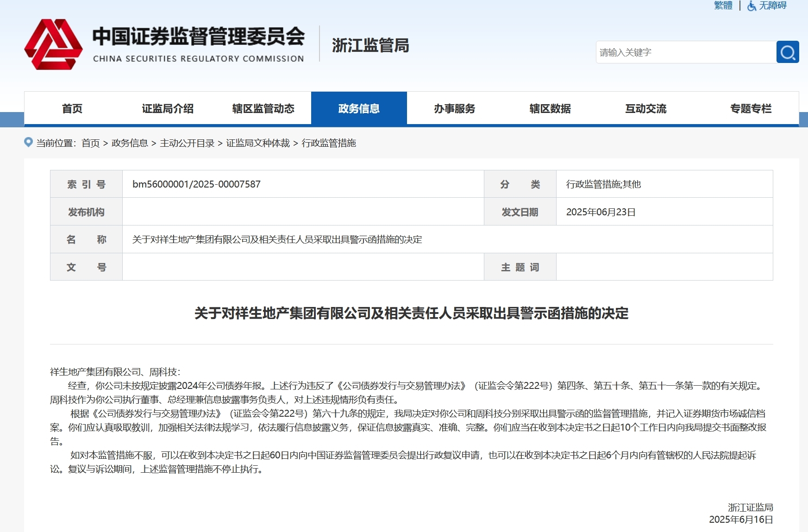Screen dimensions: 808x532
Task: Go to 政务信息 in the breadcrumb
Action: tap(130, 143)
